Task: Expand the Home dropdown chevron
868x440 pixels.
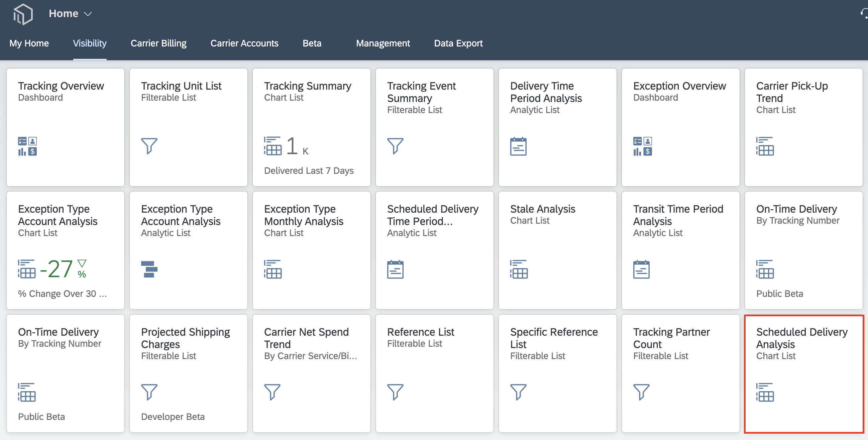Action: click(x=88, y=14)
